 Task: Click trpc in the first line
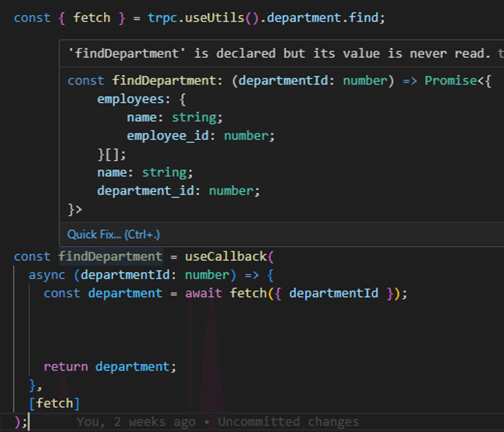(x=162, y=18)
